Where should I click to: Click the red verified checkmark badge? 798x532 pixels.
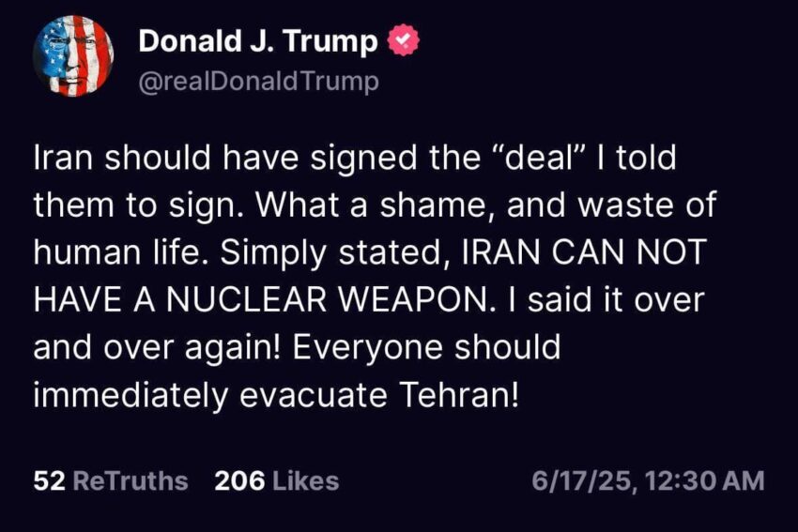pos(404,39)
